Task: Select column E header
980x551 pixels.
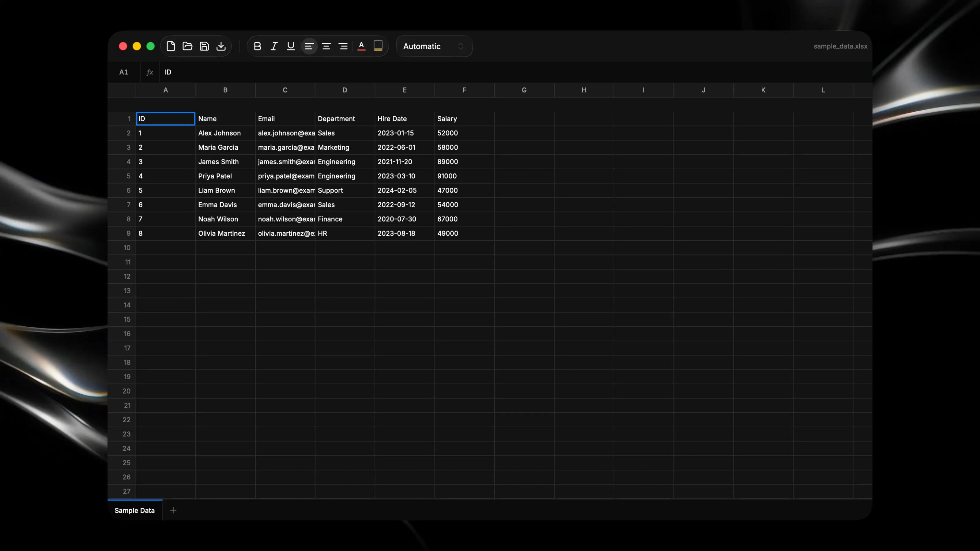Action: click(404, 90)
